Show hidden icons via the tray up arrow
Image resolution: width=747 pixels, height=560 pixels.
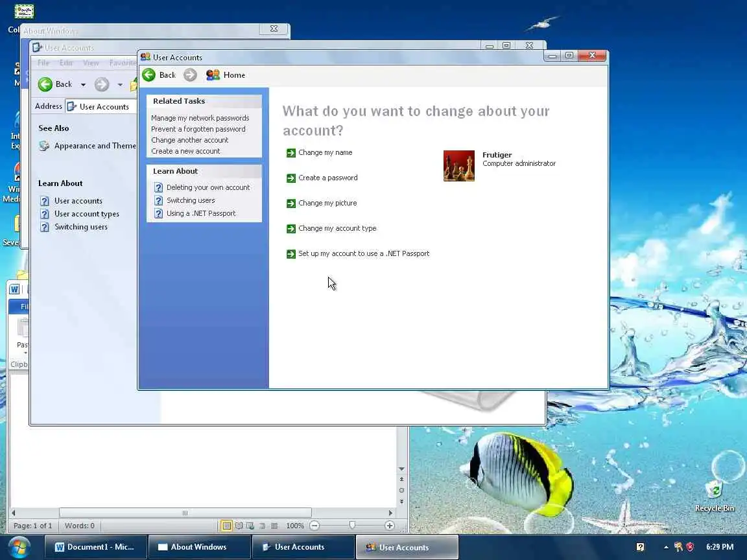(666, 547)
